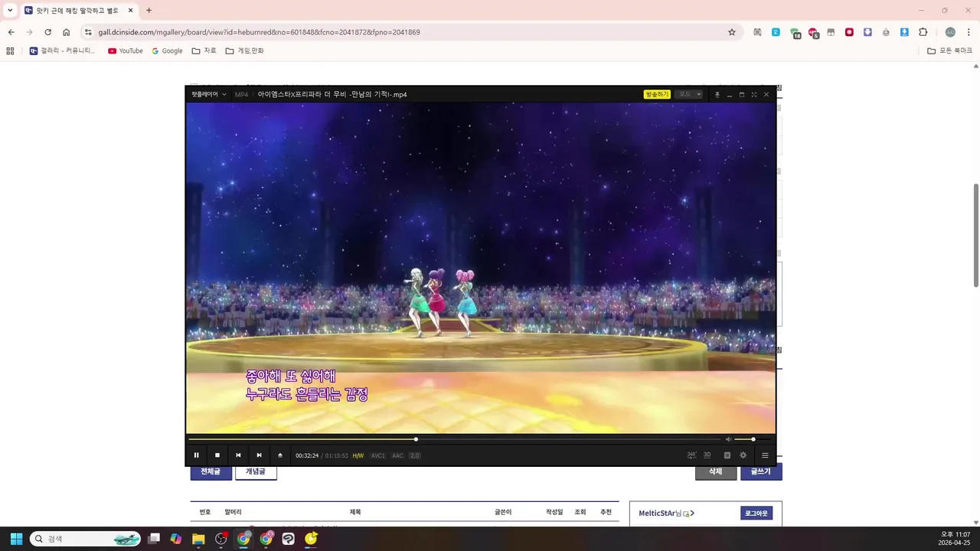Image resolution: width=980 pixels, height=551 pixels.
Task: Open the red record extension icon
Action: [849, 32]
